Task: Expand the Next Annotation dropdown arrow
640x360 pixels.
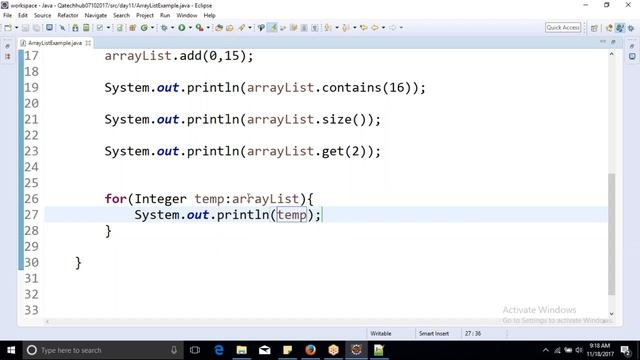Action: 337,28
